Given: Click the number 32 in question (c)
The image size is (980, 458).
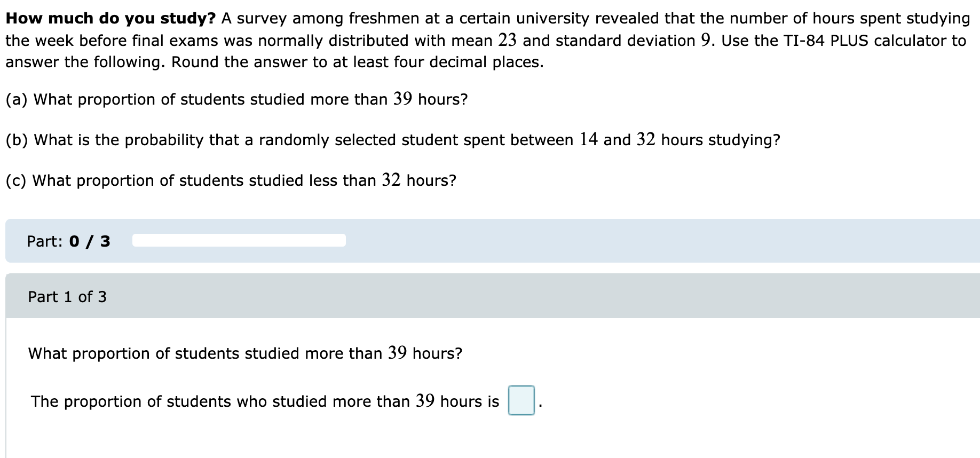Looking at the screenshot, I should (391, 180).
